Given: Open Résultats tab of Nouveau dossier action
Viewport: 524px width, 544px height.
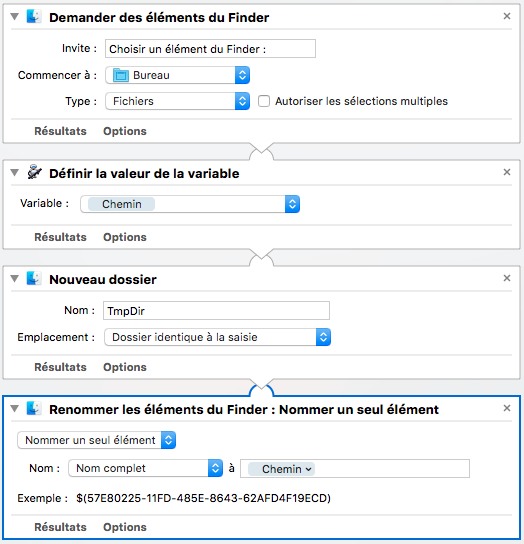Looking at the screenshot, I should pos(60,367).
